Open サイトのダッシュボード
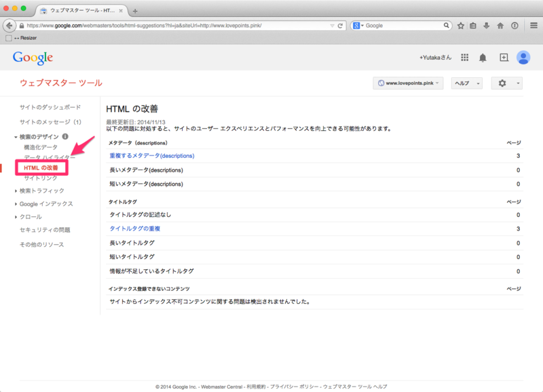Viewport: 543px width, 392px height. [x=50, y=107]
